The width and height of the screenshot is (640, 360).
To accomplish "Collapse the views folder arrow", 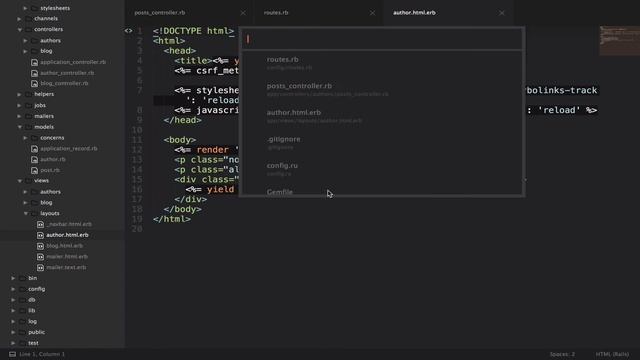I will (x=19, y=180).
